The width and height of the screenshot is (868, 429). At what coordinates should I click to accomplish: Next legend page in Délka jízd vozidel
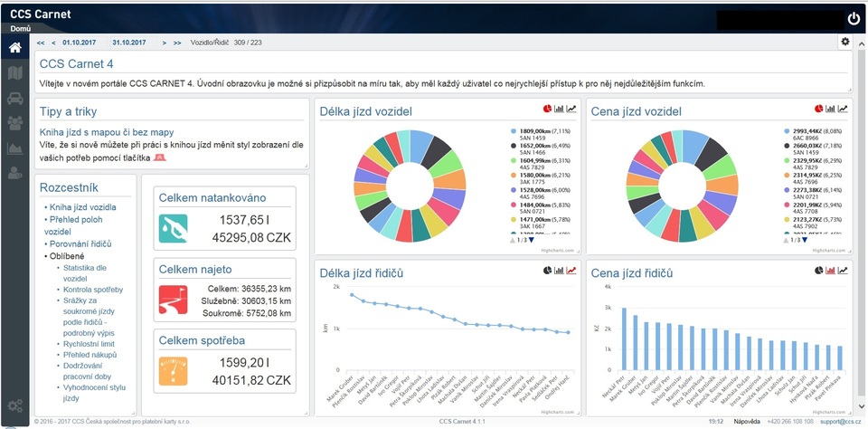point(532,240)
